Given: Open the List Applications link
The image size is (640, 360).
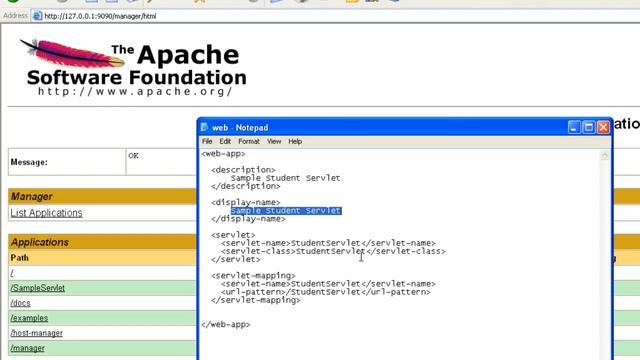Looking at the screenshot, I should pos(47,213).
